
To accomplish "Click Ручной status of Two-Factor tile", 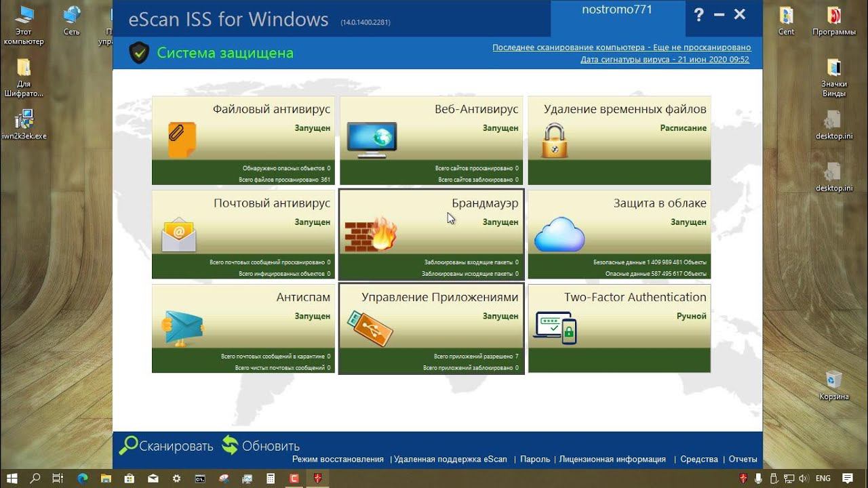I will click(692, 317).
